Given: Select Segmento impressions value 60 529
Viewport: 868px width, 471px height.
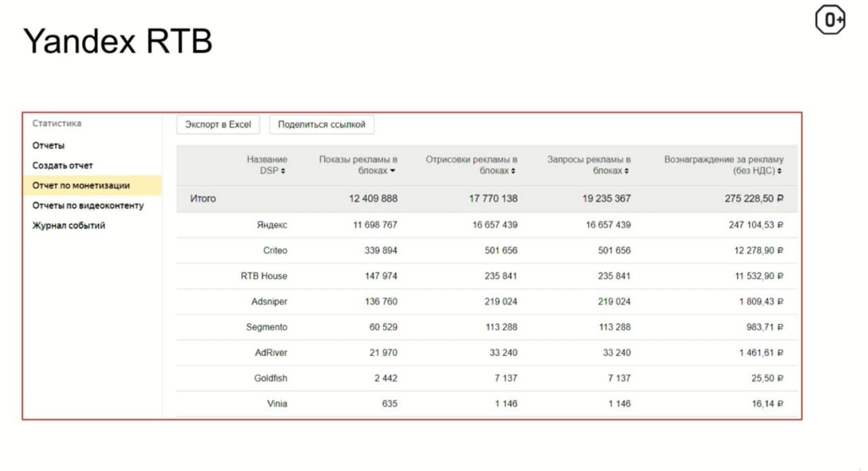Looking at the screenshot, I should [383, 327].
